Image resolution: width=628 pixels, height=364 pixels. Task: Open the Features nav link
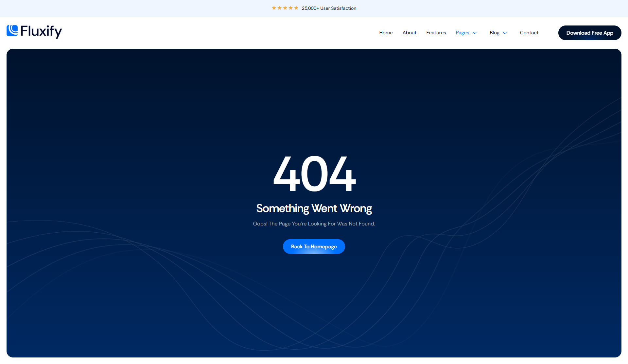pos(436,33)
